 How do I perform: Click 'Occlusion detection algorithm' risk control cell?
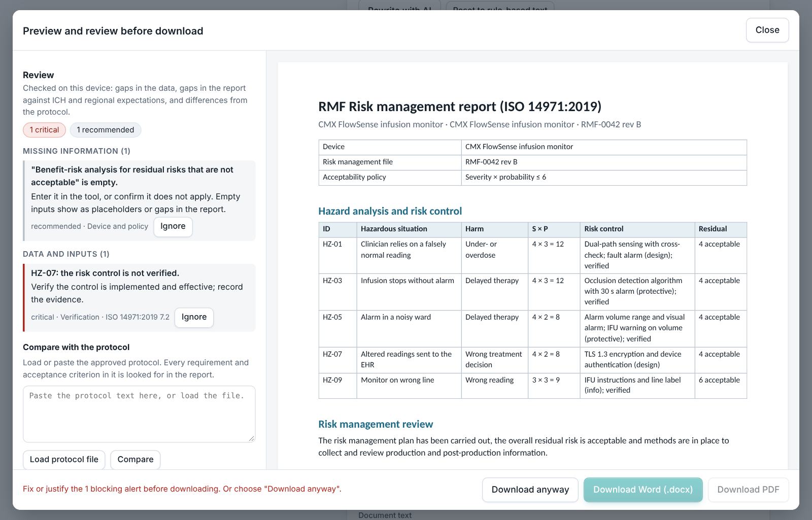tap(637, 292)
